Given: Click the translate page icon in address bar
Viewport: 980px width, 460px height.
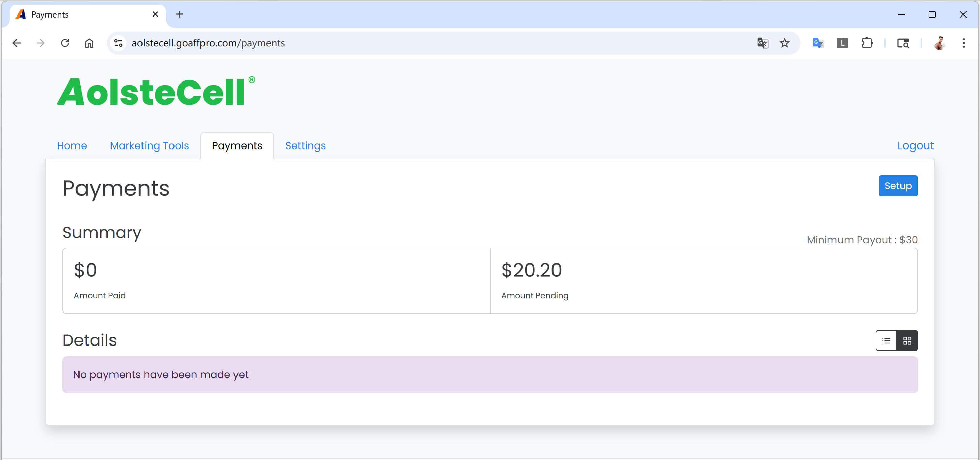Looking at the screenshot, I should click(x=762, y=43).
